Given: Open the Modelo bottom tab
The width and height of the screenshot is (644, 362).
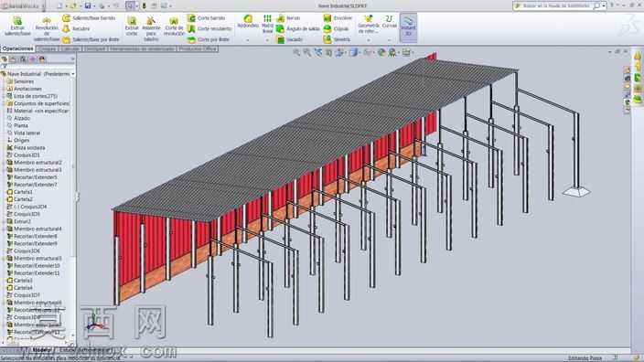Looking at the screenshot, I should [x=40, y=350].
